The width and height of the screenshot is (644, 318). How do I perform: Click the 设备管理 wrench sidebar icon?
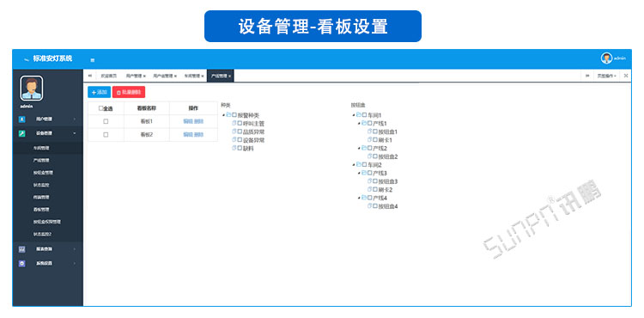click(22, 133)
